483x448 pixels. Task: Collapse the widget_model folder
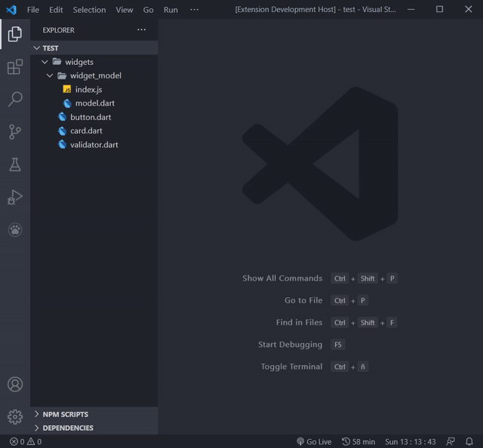pyautogui.click(x=94, y=75)
